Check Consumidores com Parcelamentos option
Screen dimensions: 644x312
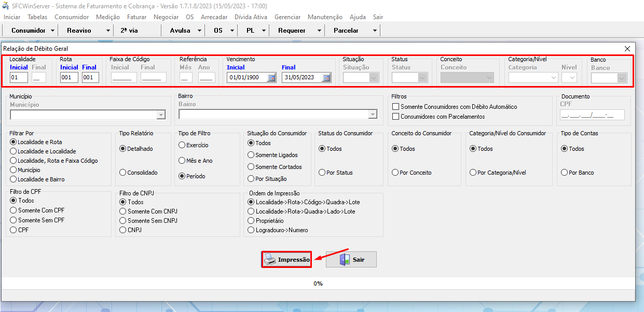396,117
